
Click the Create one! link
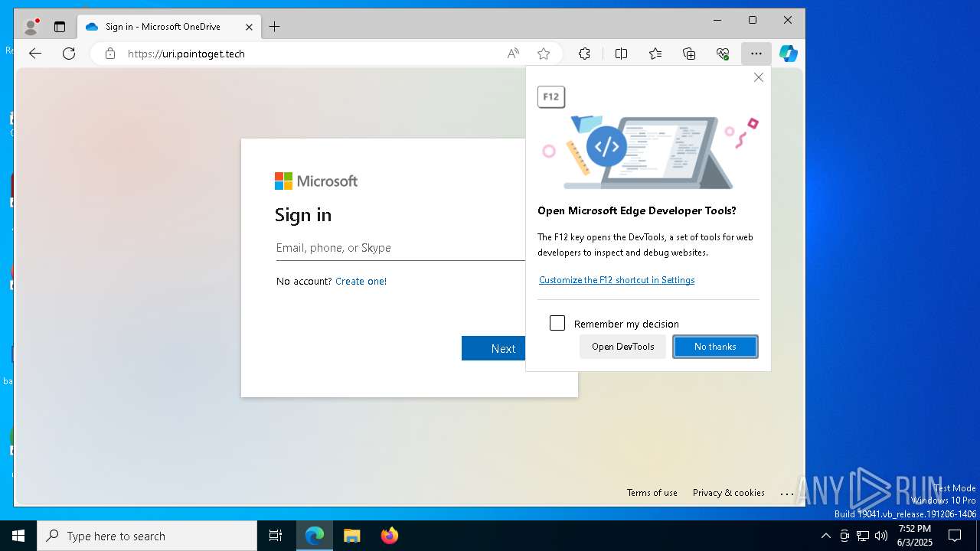(361, 281)
